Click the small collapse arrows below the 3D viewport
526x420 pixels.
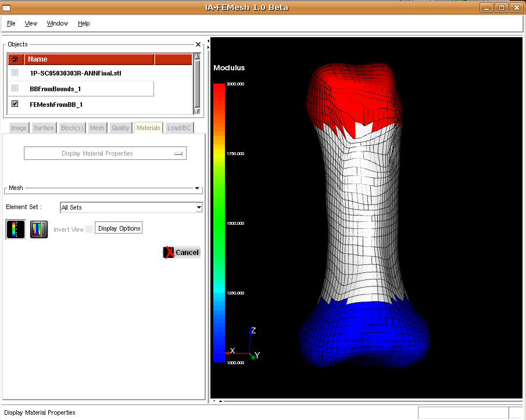[x=217, y=401]
